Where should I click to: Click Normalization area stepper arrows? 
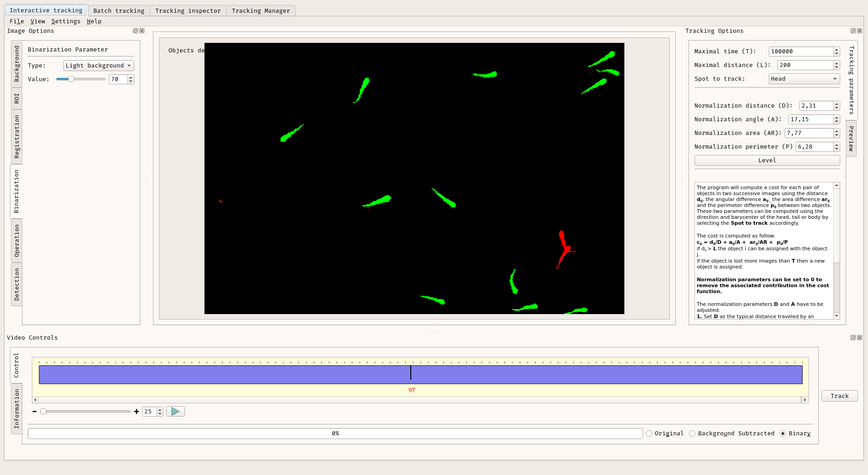[x=837, y=133]
